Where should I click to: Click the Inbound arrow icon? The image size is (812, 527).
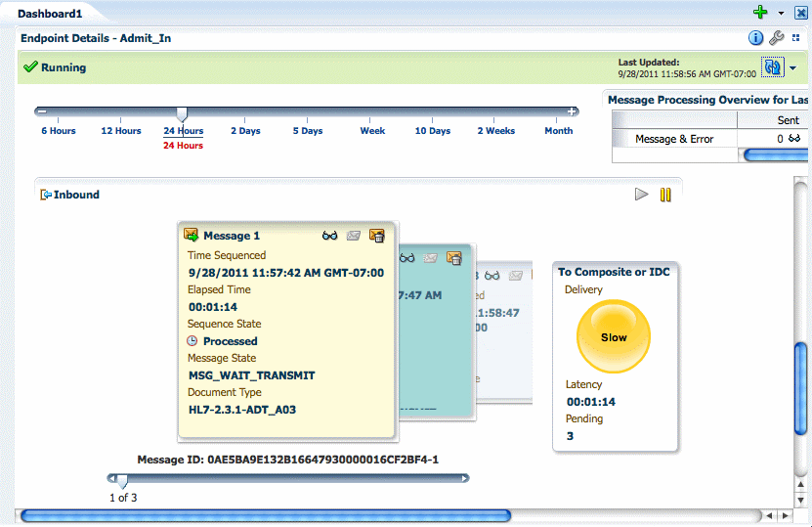point(46,195)
